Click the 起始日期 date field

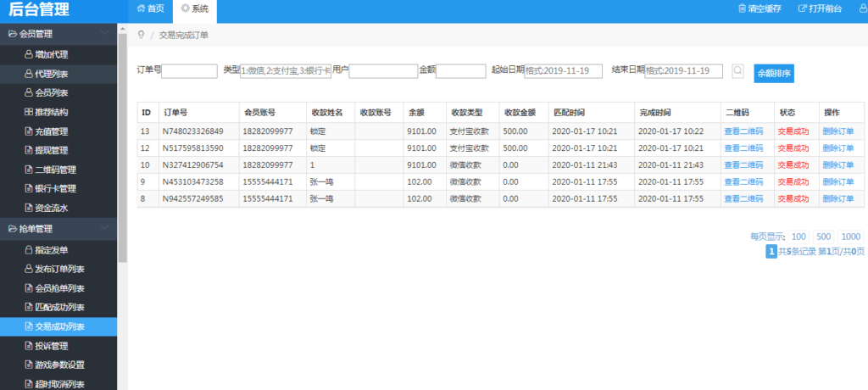point(563,71)
